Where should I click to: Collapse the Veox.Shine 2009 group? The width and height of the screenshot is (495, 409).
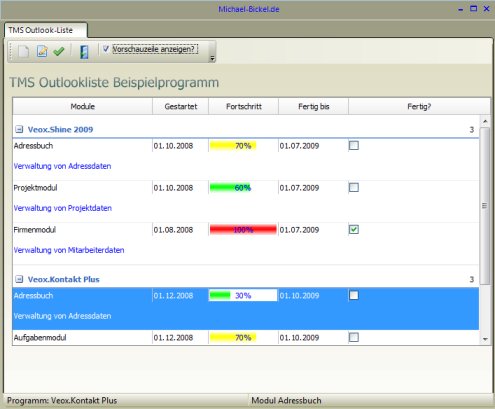coord(19,129)
